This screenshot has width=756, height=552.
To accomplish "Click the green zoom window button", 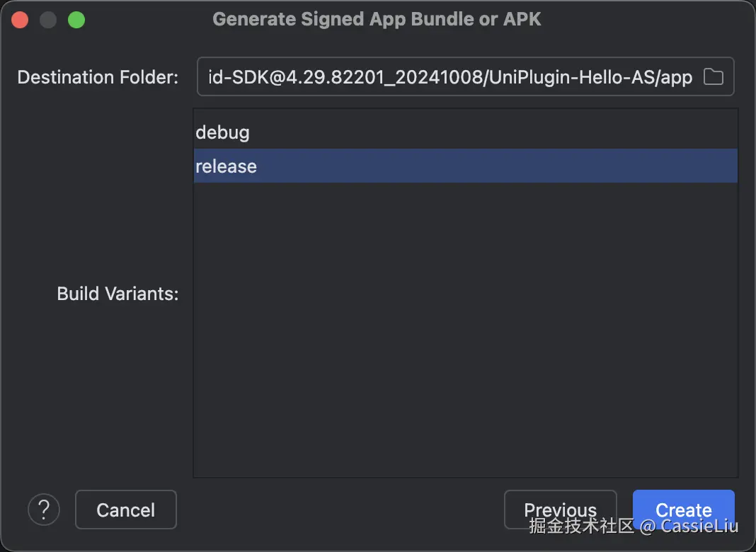I will (76, 20).
